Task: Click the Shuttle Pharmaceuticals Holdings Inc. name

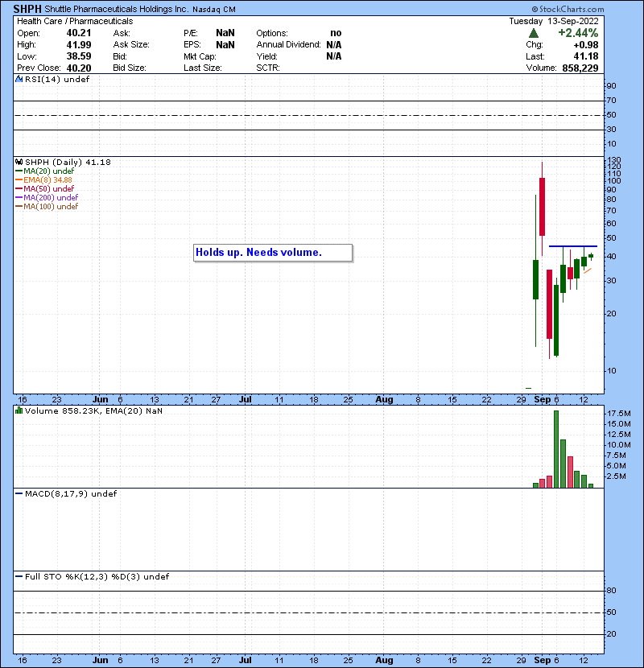Action: pos(117,10)
